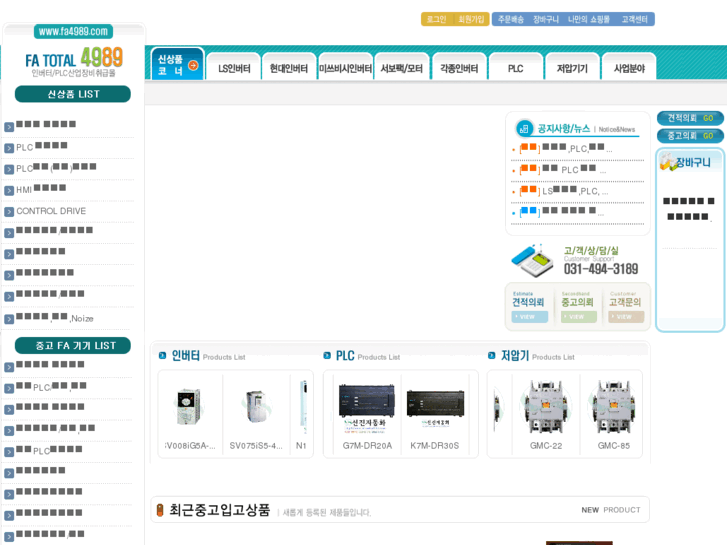Click the 최근중고입고상품 section icon
Viewport: 727px width, 545px height.
[x=160, y=510]
